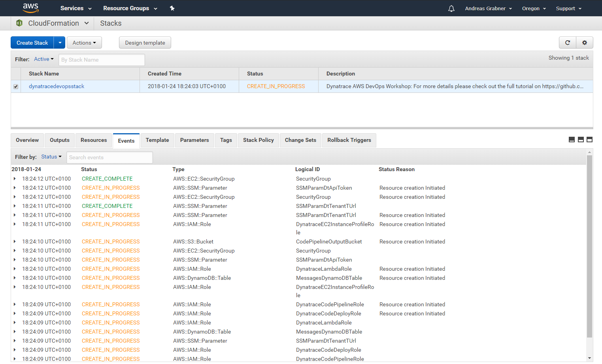The width and height of the screenshot is (602, 364).
Task: Select the Events tab
Action: coord(126,141)
